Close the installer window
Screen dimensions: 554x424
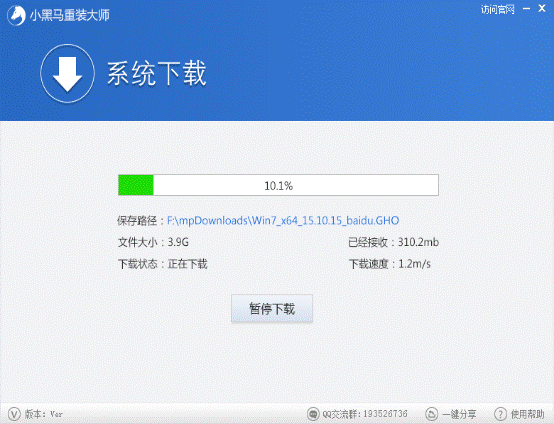[542, 8]
